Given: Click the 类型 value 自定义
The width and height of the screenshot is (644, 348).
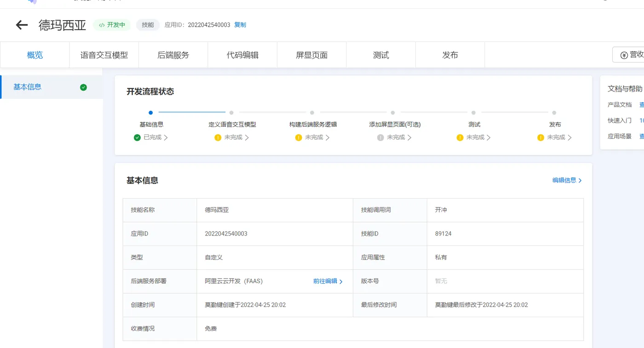Looking at the screenshot, I should pyautogui.click(x=214, y=257).
